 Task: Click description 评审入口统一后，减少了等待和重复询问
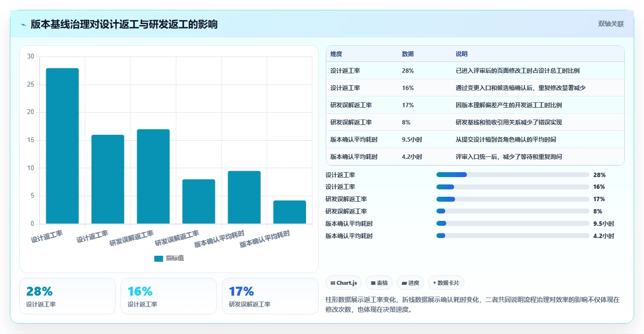[x=509, y=157]
